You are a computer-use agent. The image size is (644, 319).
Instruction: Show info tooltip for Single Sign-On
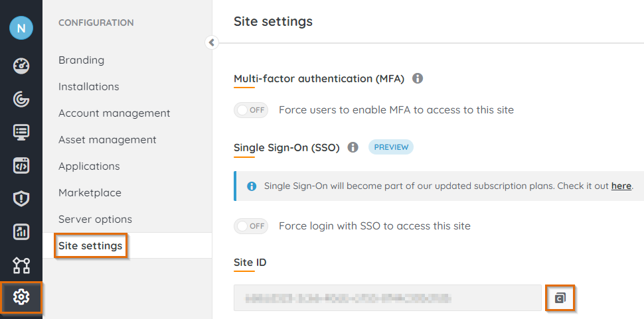tap(353, 147)
